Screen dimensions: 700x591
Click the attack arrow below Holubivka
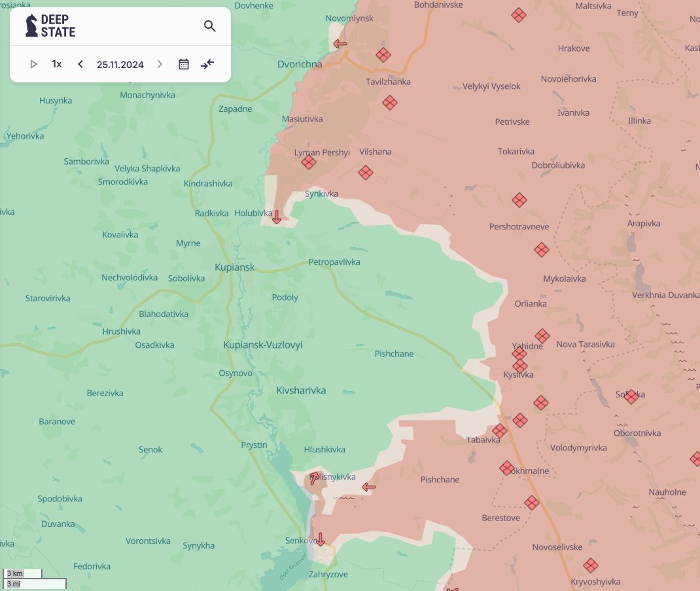click(276, 216)
